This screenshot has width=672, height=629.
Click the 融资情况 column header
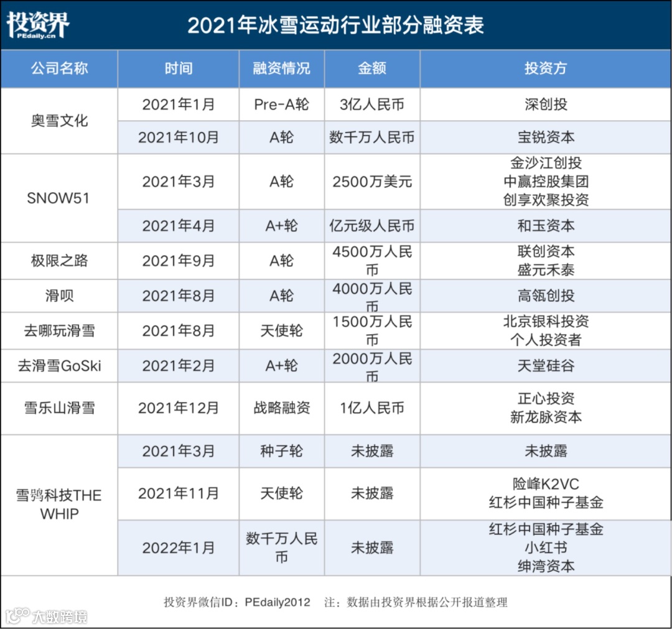click(281, 68)
